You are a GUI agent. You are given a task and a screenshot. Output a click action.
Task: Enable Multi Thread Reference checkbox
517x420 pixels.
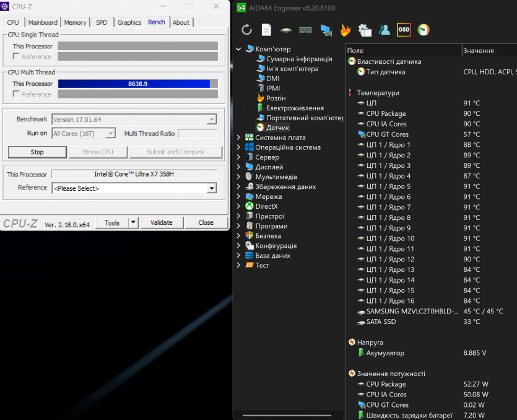point(16,94)
